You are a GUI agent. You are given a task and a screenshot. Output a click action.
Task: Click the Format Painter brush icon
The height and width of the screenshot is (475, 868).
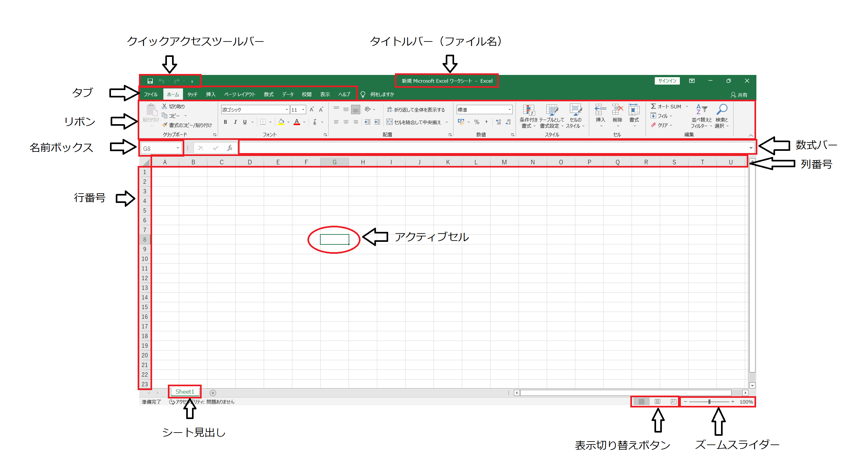pos(164,125)
